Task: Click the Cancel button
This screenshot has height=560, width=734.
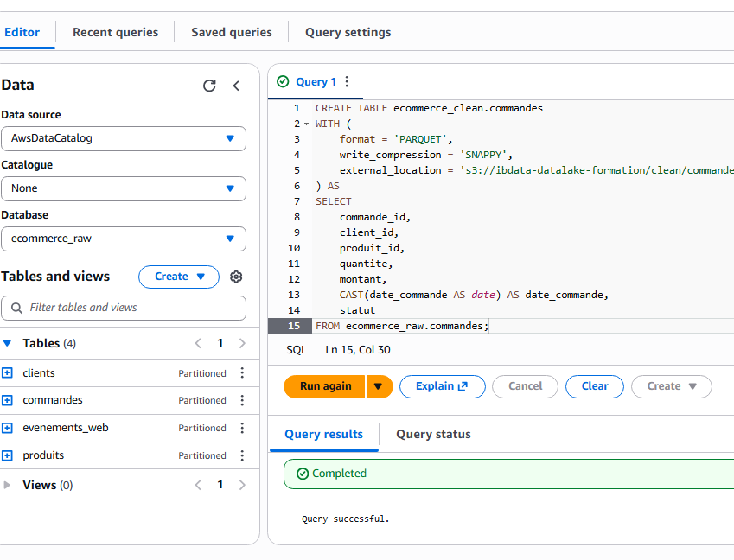Action: click(526, 386)
